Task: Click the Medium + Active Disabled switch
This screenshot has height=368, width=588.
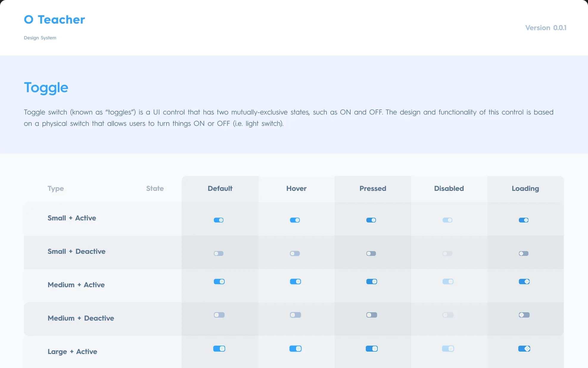Action: (x=448, y=282)
